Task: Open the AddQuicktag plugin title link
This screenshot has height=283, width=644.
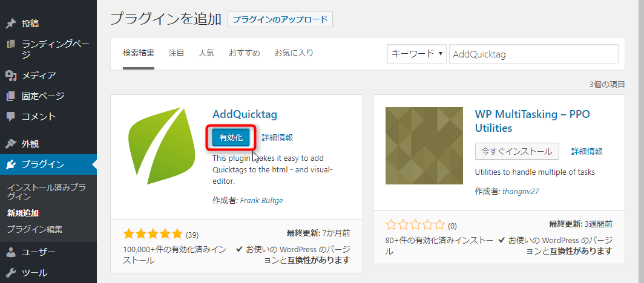Action: click(245, 114)
